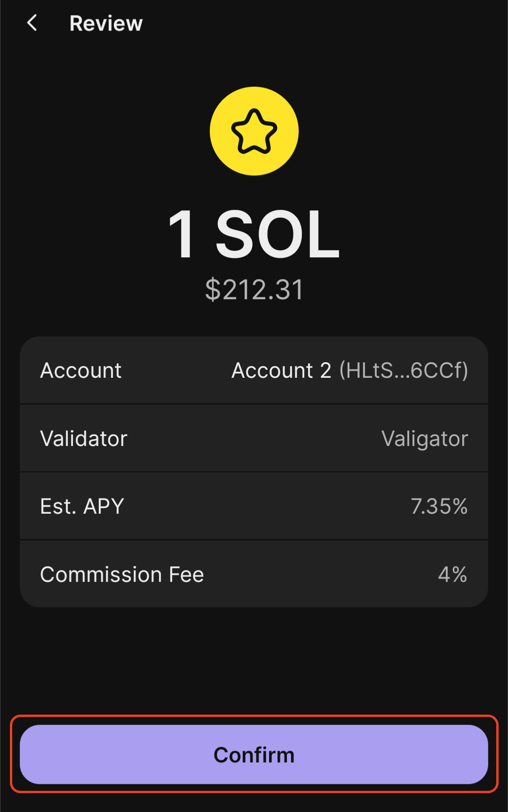Click the APY abbreviation in Est. APY

(x=104, y=506)
